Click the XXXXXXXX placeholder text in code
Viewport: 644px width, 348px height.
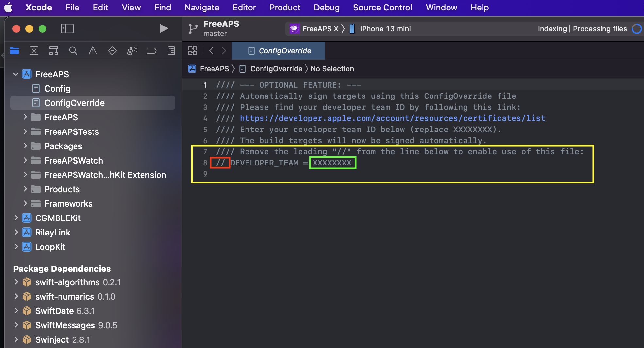[332, 163]
